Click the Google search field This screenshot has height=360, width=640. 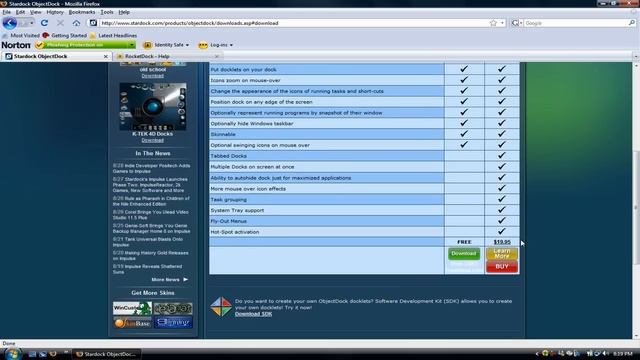tap(576, 23)
